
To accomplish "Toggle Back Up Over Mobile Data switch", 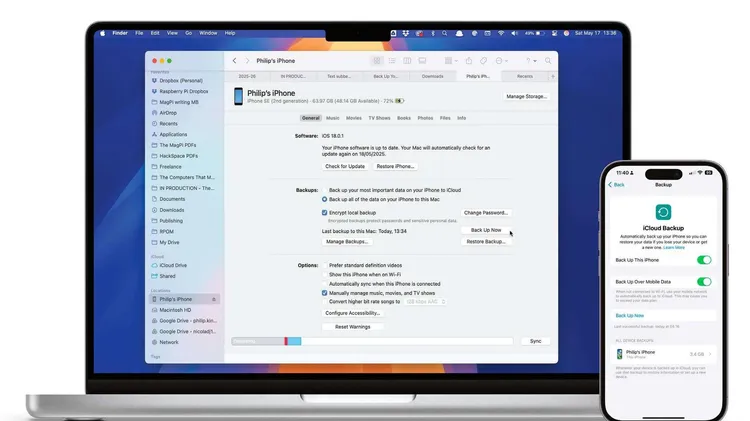I will pos(704,282).
